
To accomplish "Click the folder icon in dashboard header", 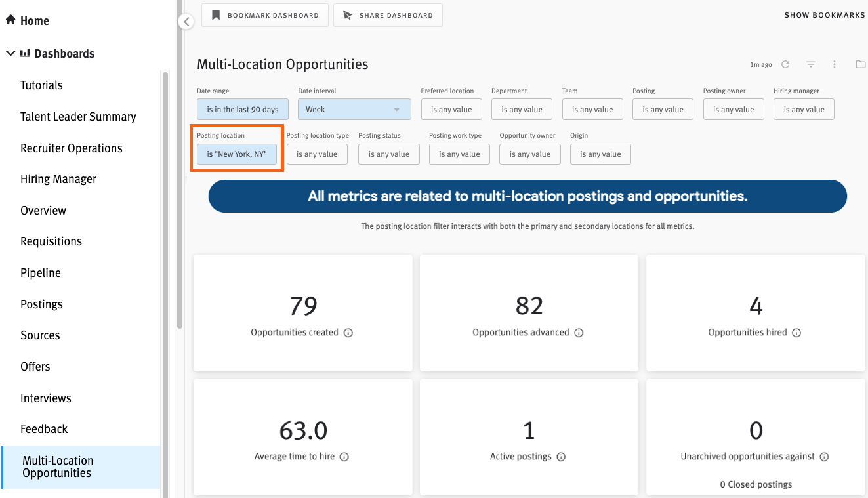I will (x=861, y=64).
